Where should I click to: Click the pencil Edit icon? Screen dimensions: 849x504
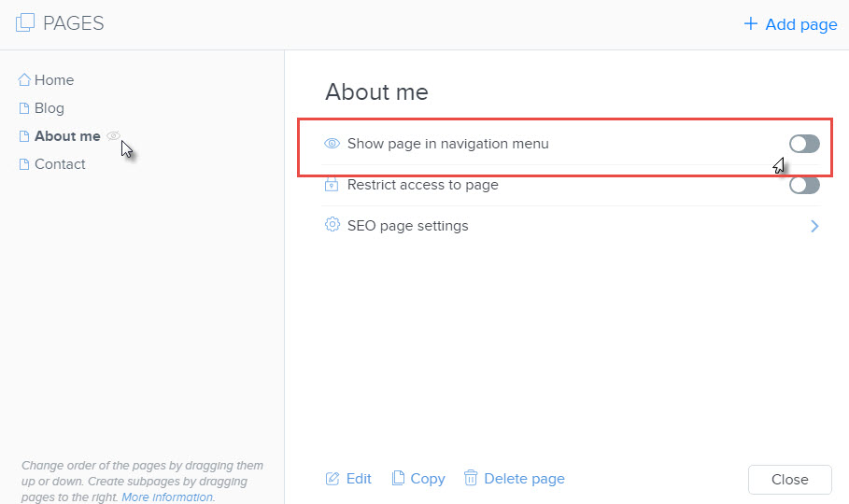333,479
